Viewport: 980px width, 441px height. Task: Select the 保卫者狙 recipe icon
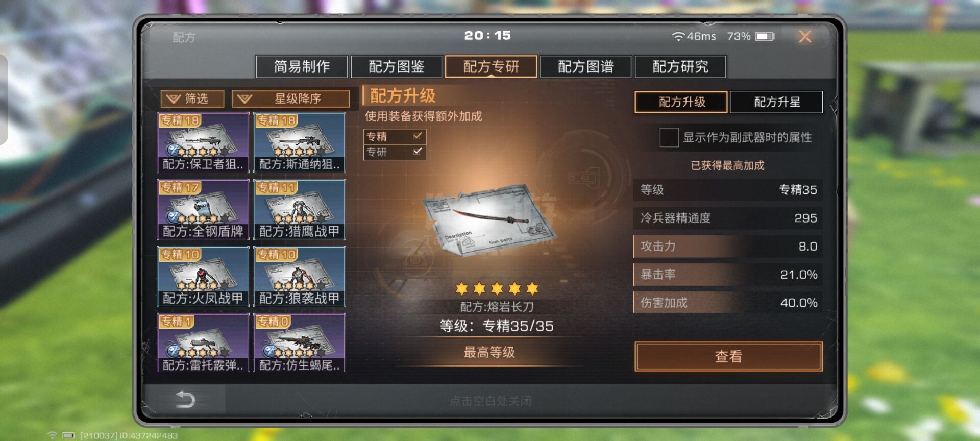pyautogui.click(x=203, y=142)
